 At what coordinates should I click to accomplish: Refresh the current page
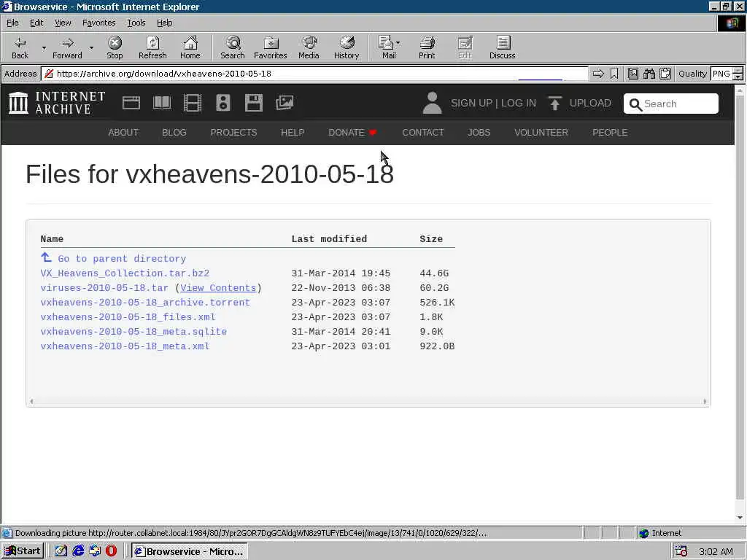tap(152, 47)
